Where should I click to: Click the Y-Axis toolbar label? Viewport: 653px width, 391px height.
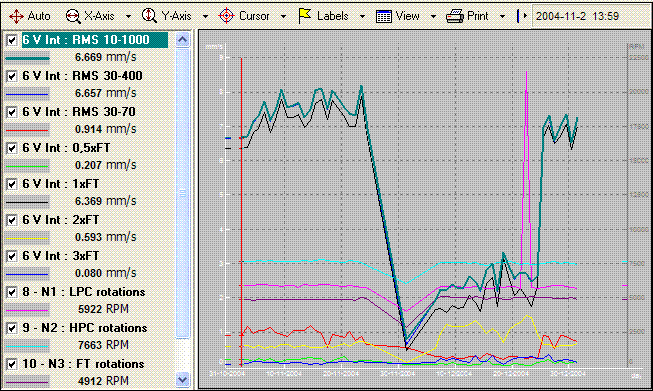coord(177,16)
